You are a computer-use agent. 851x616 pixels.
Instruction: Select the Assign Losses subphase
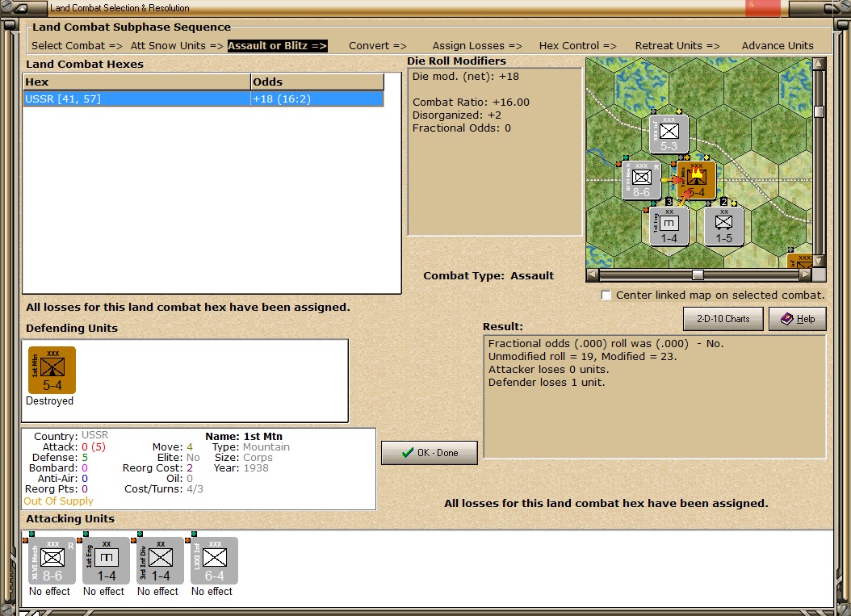point(476,45)
